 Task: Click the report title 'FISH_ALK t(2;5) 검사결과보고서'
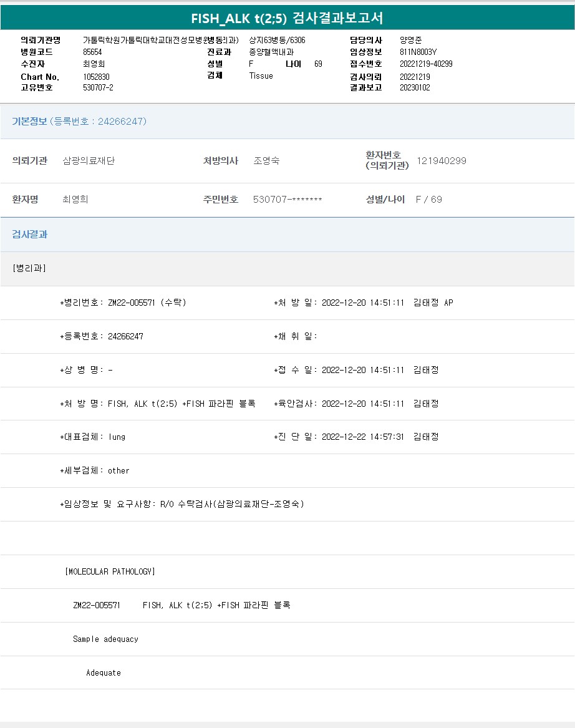tap(287, 18)
